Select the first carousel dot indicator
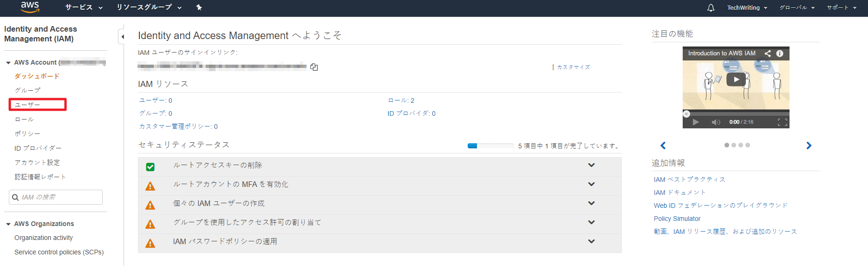The image size is (868, 266). click(x=726, y=145)
